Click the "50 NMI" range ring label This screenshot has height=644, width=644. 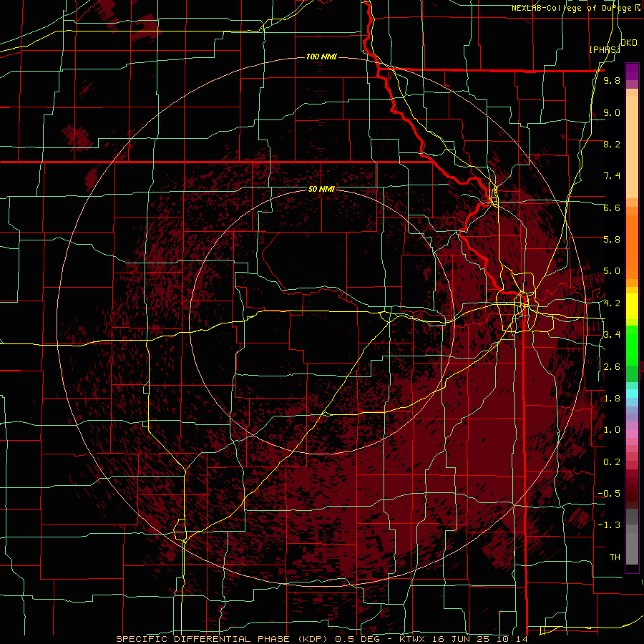321,189
